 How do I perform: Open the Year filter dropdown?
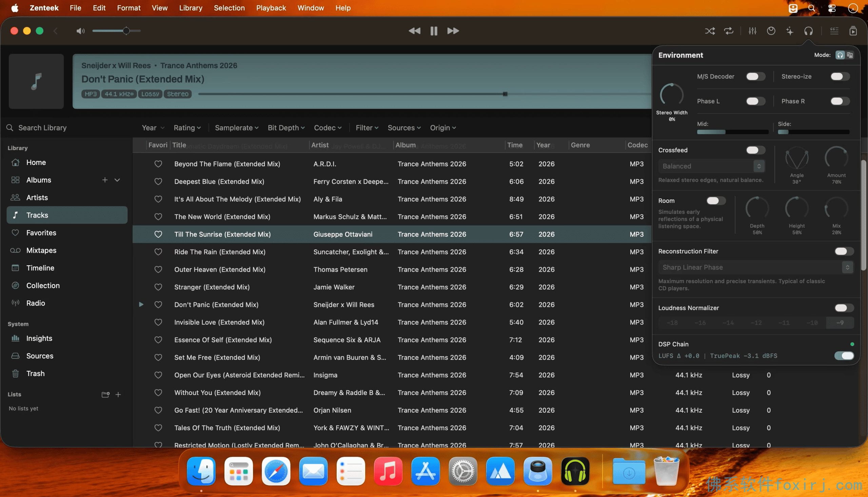point(153,128)
